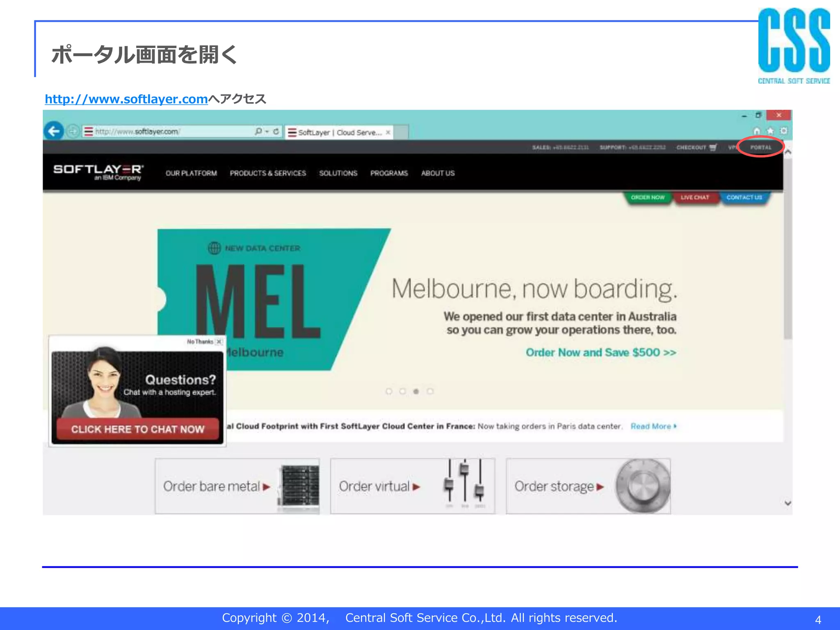Dismiss chat popup with No Thanks
Viewport: 840px width, 630px height.
205,342
